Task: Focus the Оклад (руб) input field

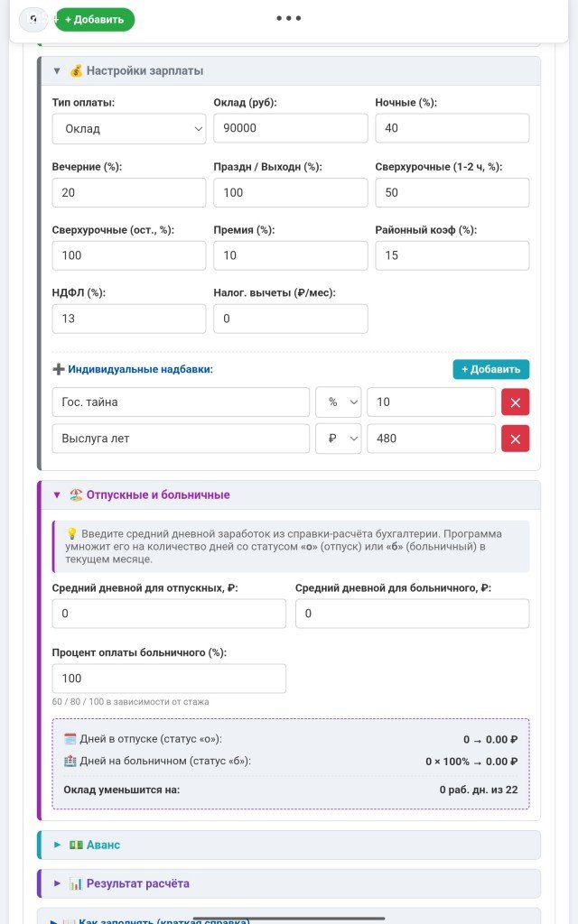Action: click(x=290, y=128)
